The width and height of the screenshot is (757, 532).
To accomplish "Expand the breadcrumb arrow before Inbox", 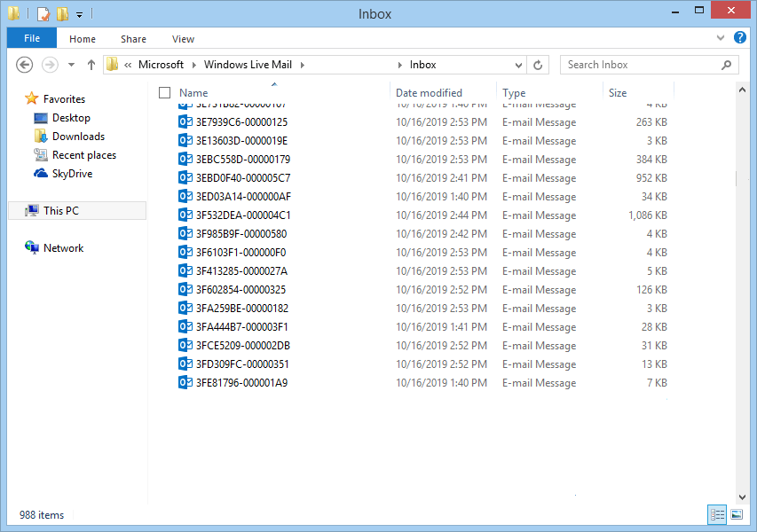I will [x=399, y=65].
